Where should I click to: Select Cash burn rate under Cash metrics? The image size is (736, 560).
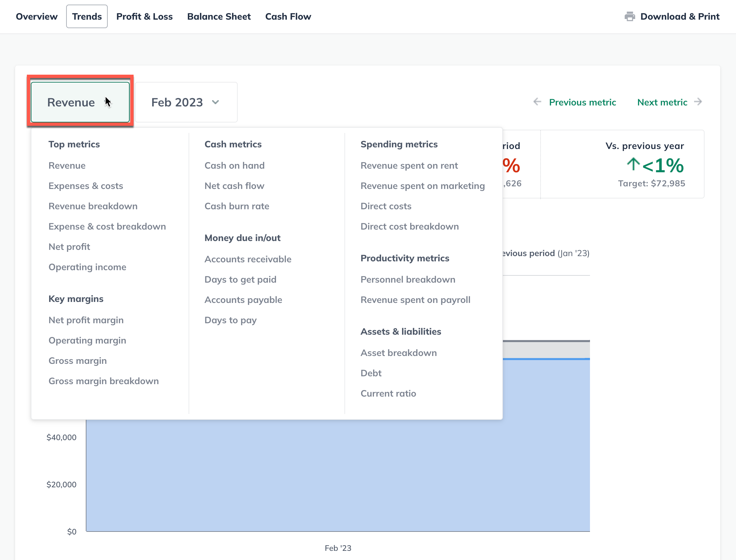tap(237, 206)
